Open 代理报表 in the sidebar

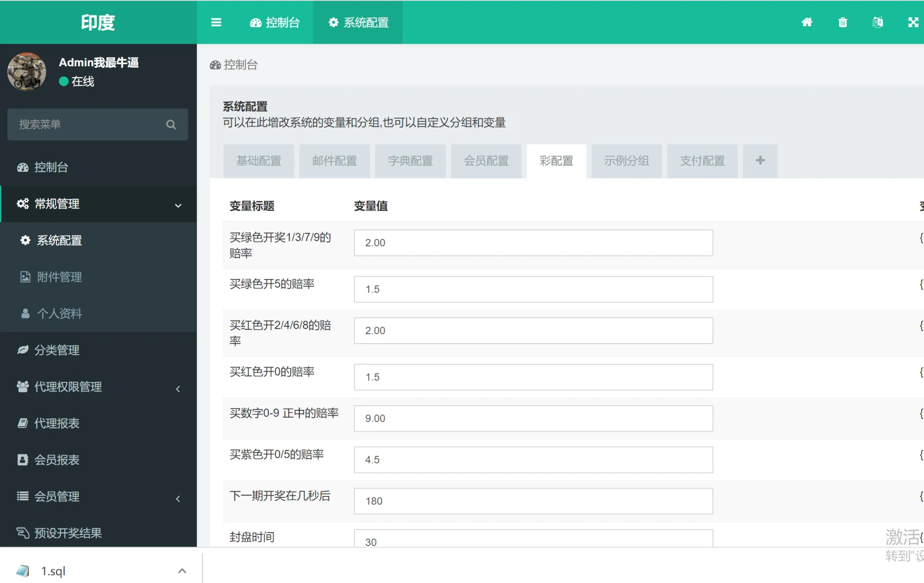[x=98, y=423]
